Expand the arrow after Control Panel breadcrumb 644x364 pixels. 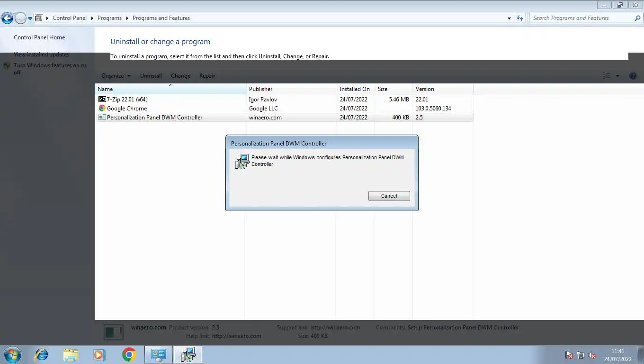pyautogui.click(x=92, y=18)
